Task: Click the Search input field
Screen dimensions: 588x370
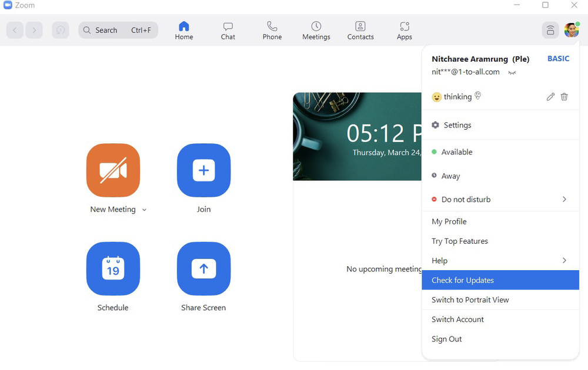Action: [118, 30]
